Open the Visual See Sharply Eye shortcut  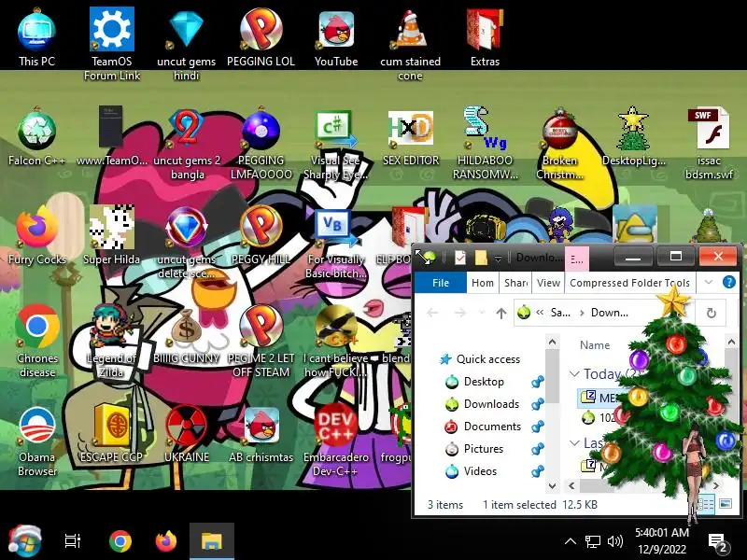[x=336, y=146]
